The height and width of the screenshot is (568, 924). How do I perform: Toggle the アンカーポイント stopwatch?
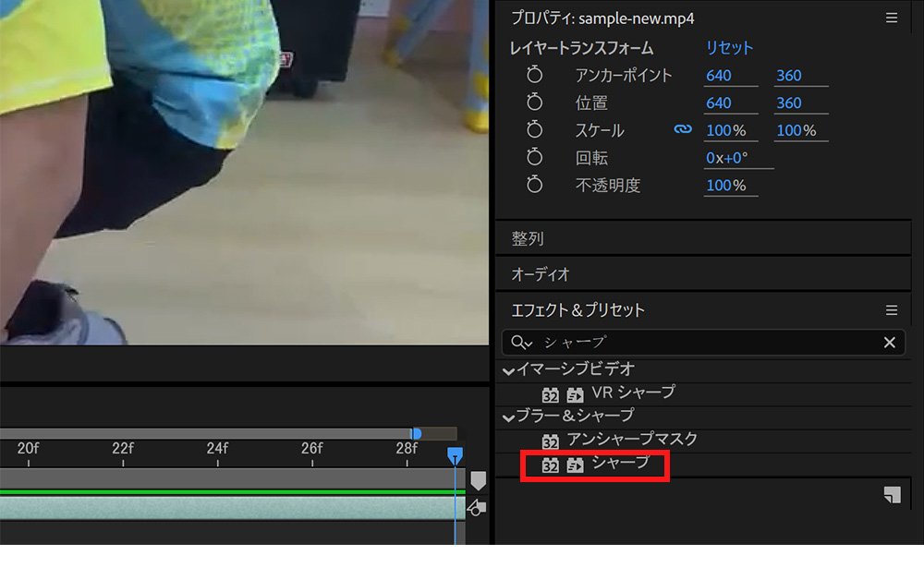click(x=534, y=75)
